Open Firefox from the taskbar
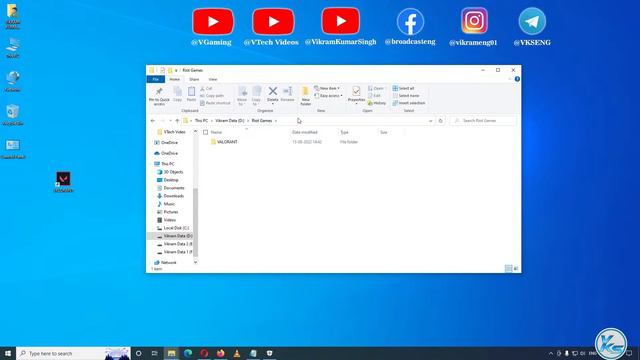This screenshot has height=360, width=640. (220, 353)
